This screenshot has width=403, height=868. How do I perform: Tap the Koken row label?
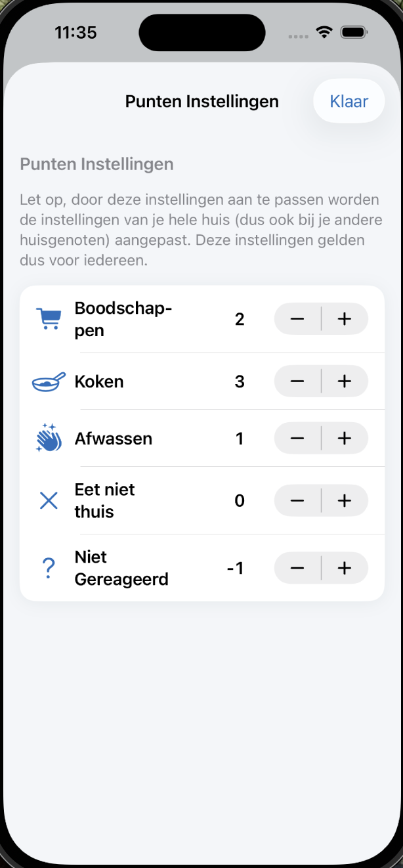point(99,381)
